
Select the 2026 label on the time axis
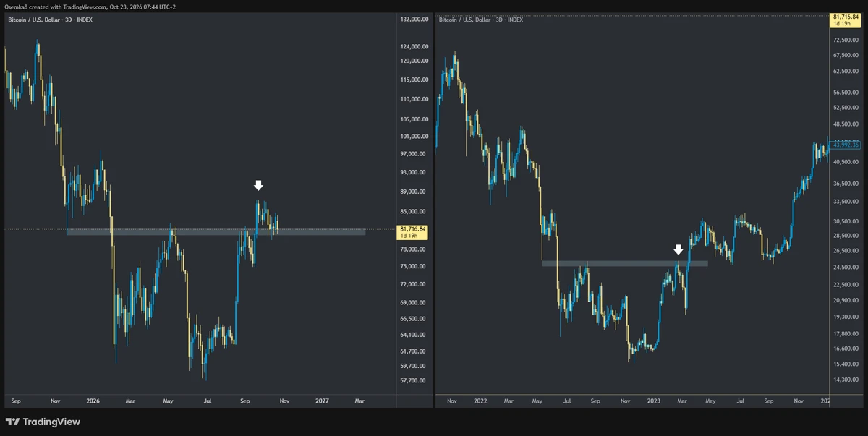(x=93, y=399)
